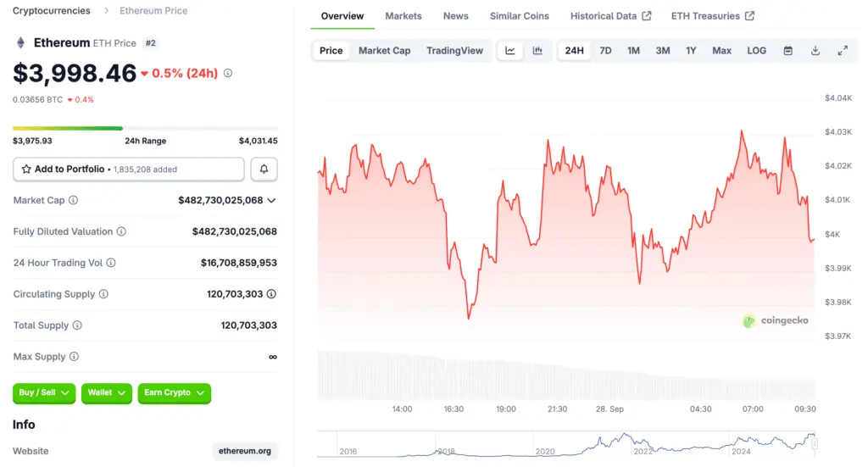
Task: Click Add to Portfolio button
Action: coord(129,170)
